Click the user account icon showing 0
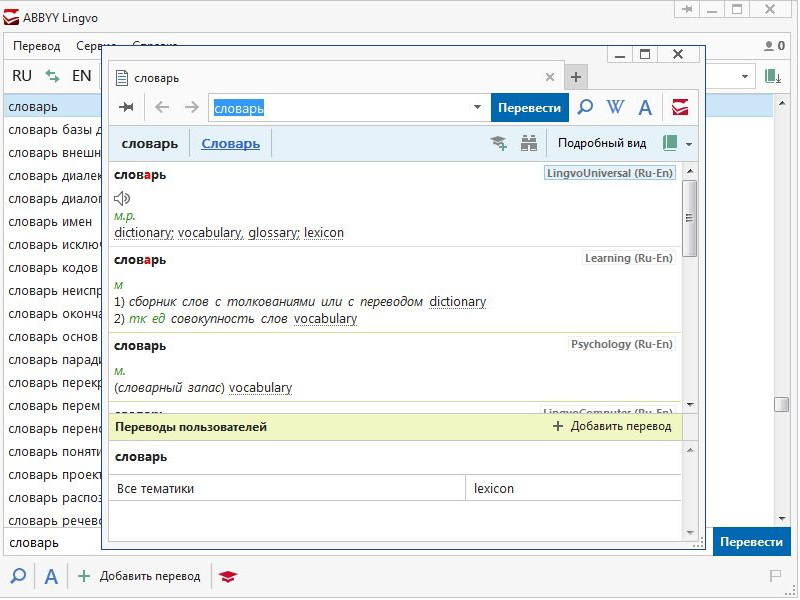Viewport: 800px width, 600px height. click(x=774, y=46)
